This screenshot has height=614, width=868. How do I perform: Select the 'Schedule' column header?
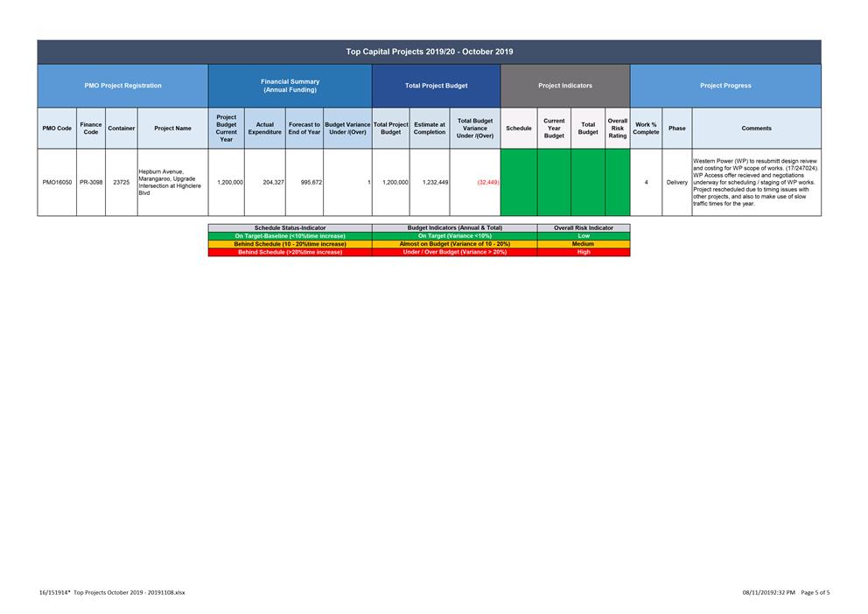coord(519,129)
